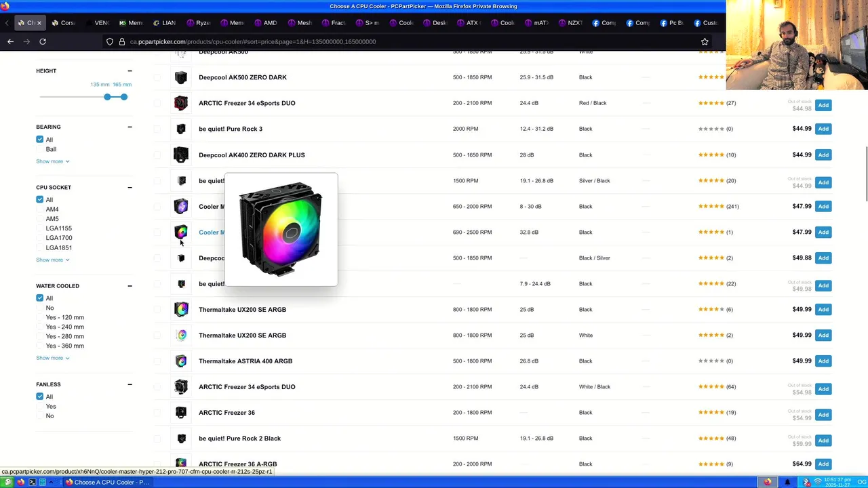Click the be quiet! Pure Rock 3 thumbnail

pos(181,129)
